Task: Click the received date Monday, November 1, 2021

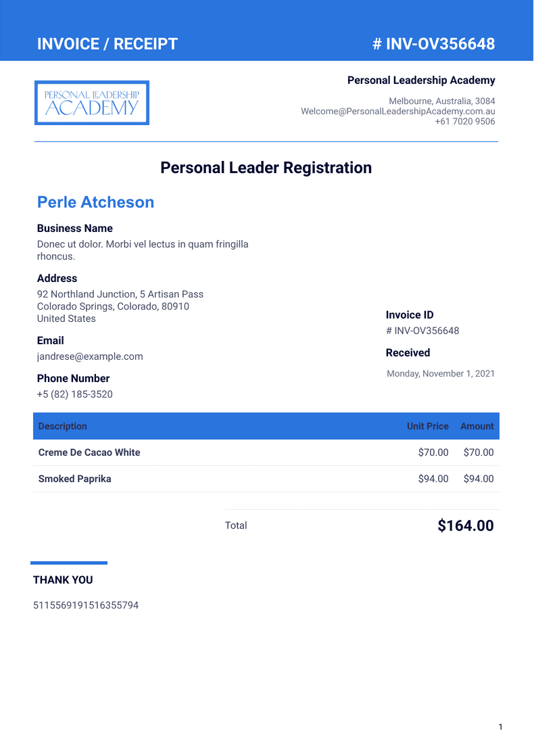Action: (441, 373)
